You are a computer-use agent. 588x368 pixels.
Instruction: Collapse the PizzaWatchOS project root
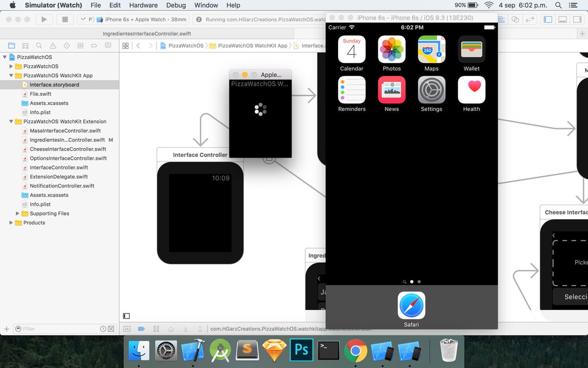point(5,57)
